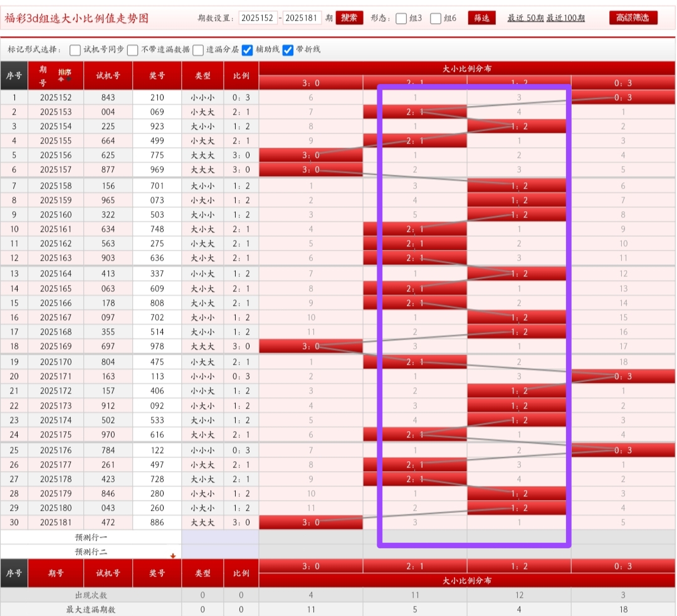This screenshot has height=616, width=677.
Task: Enable the 遗漏分层 checkbox
Action: point(198,50)
